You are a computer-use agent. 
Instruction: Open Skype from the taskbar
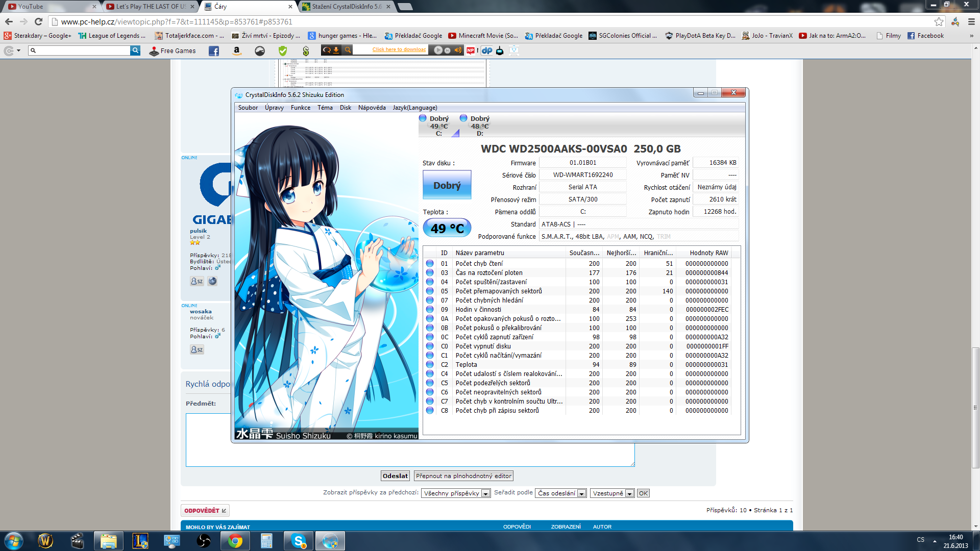coord(299,541)
